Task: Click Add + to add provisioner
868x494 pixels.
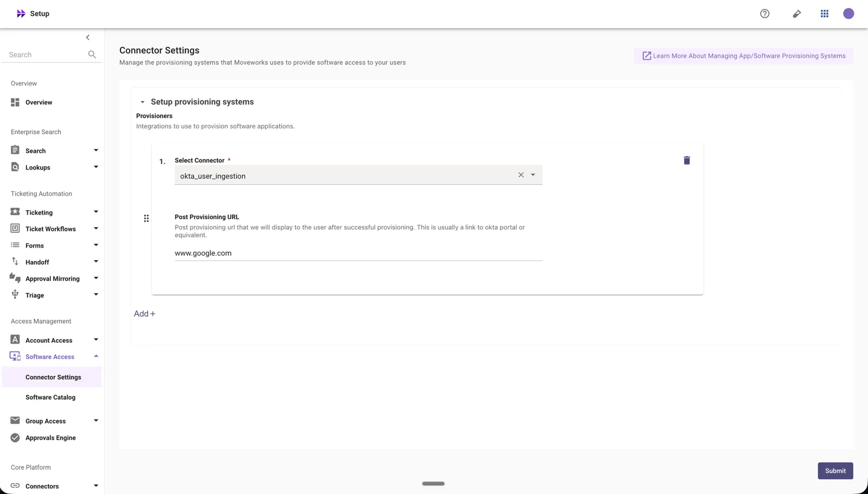Action: pos(144,313)
